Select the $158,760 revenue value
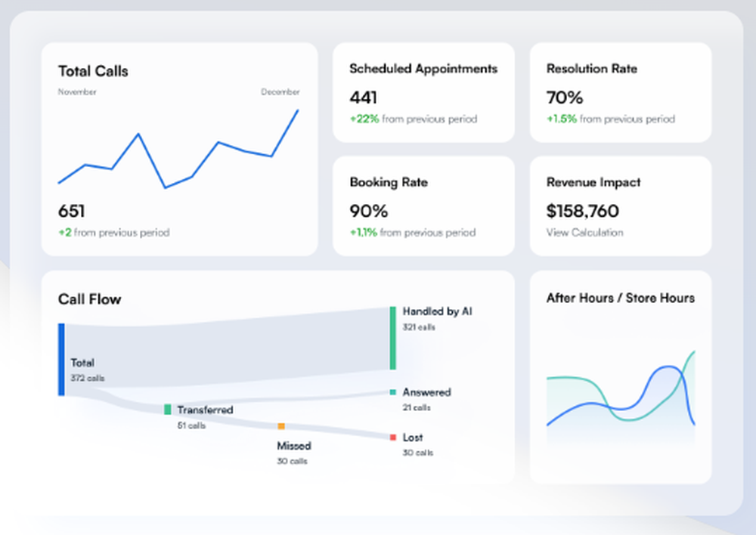The height and width of the screenshot is (535, 756). 582,211
